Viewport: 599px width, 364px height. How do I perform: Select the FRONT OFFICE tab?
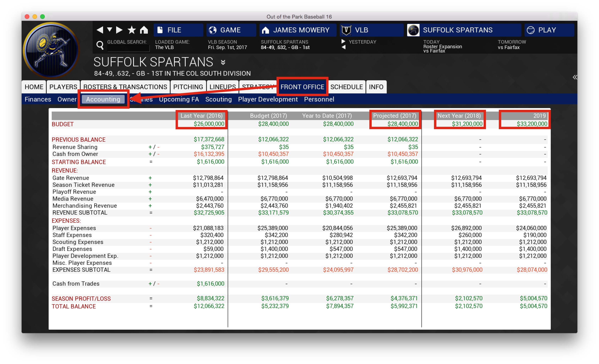click(302, 87)
